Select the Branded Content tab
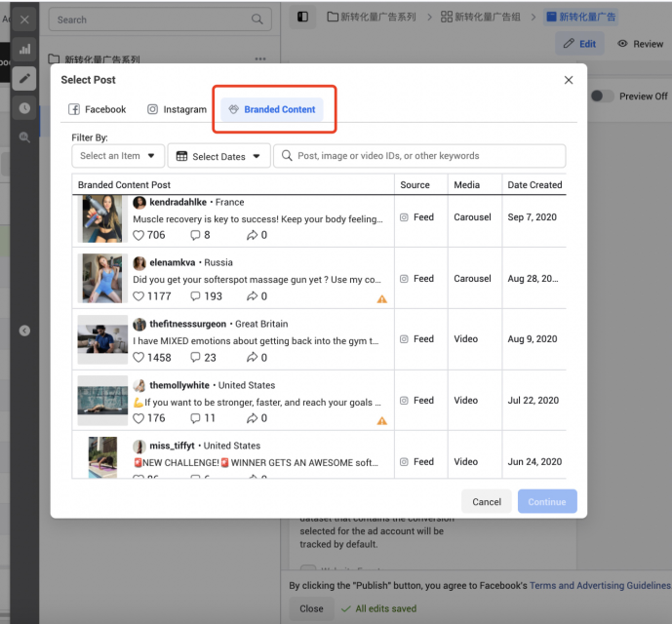Viewport: 672px width, 624px height. point(272,109)
